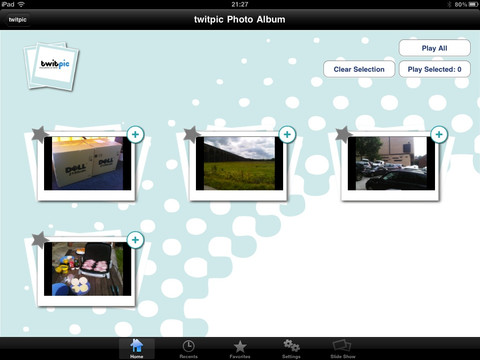Viewport: 480px width, 360px height.
Task: Switch to the Recents tab
Action: (x=188, y=349)
